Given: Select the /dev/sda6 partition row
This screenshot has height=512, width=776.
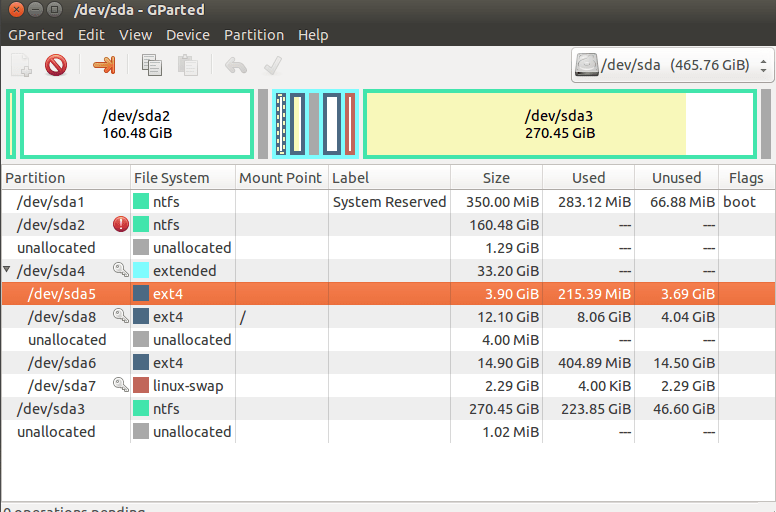Looking at the screenshot, I should coord(388,363).
